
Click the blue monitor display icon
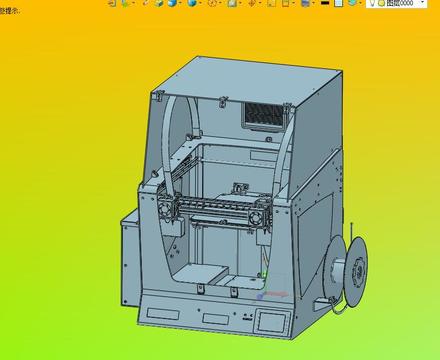coord(305,3)
